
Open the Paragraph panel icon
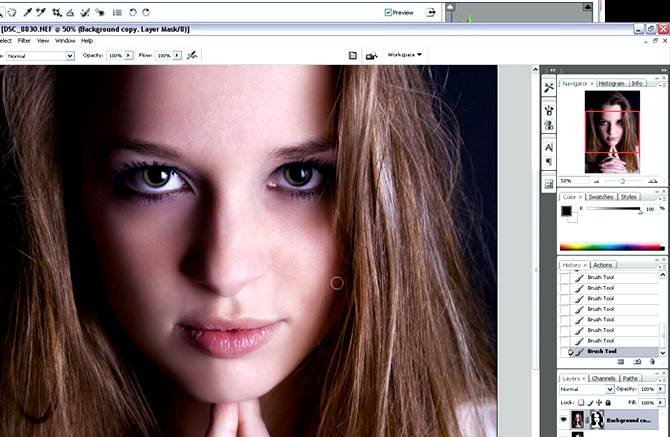pyautogui.click(x=549, y=163)
